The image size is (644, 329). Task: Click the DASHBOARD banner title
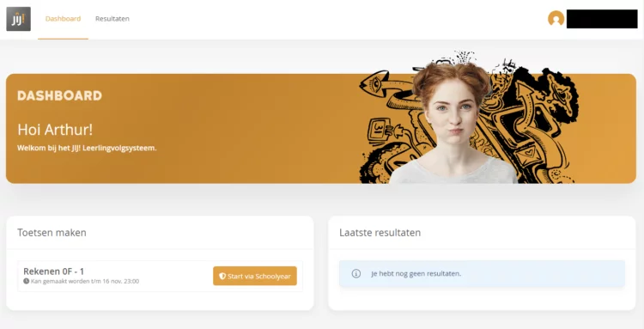(59, 95)
